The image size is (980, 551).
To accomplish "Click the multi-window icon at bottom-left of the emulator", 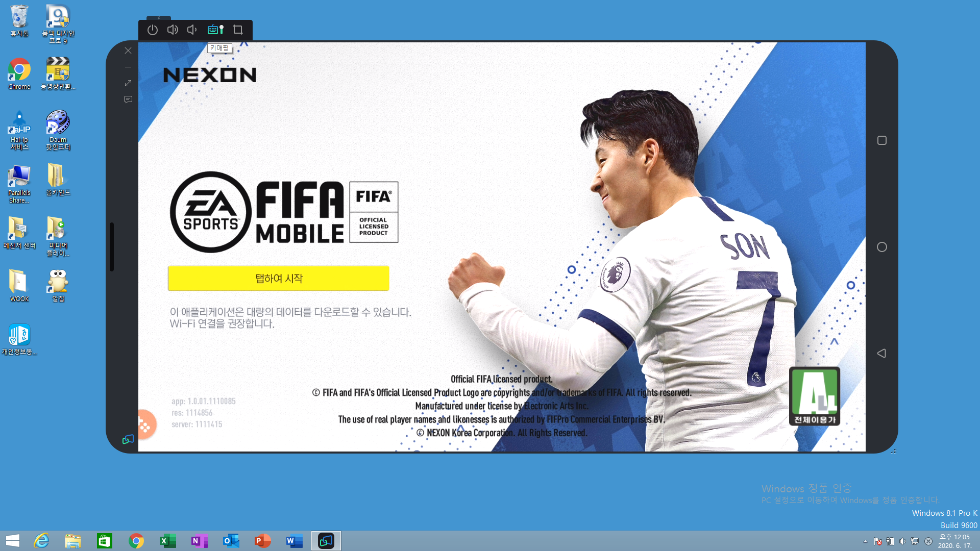I will click(x=128, y=439).
